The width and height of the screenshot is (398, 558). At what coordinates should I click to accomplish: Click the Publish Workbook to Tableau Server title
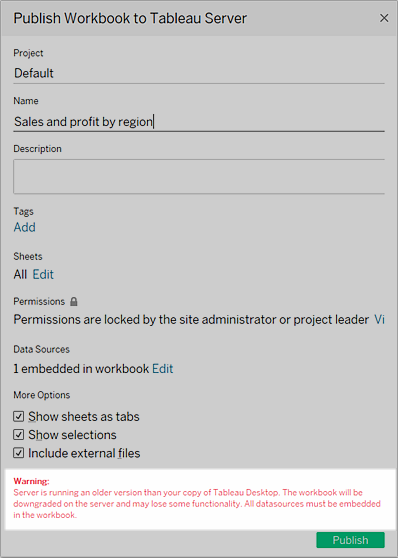[130, 18]
